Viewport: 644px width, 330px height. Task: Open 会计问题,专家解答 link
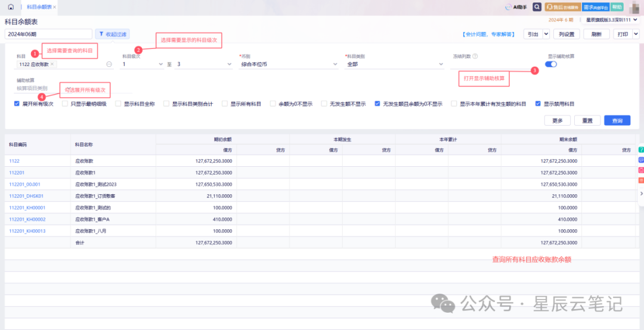(x=489, y=35)
